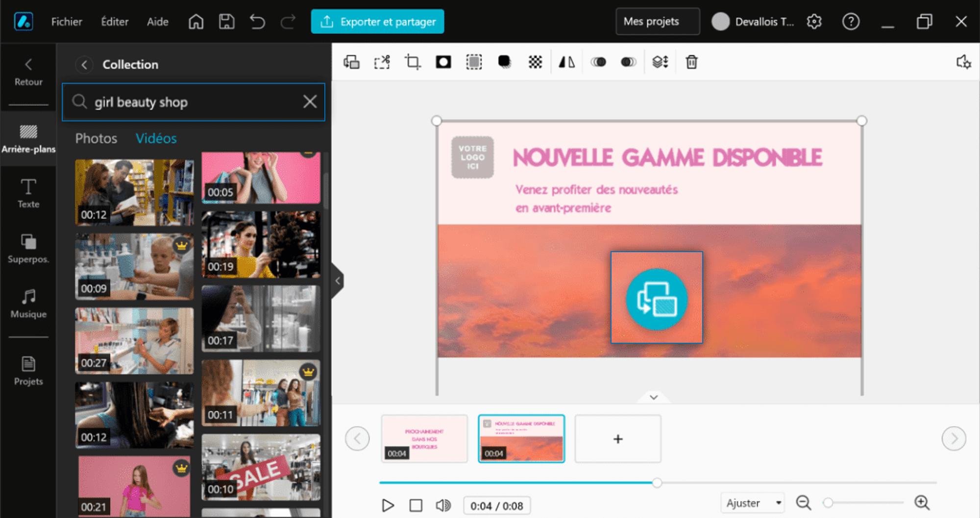Clear the search field text
The image size is (980, 518).
click(310, 102)
